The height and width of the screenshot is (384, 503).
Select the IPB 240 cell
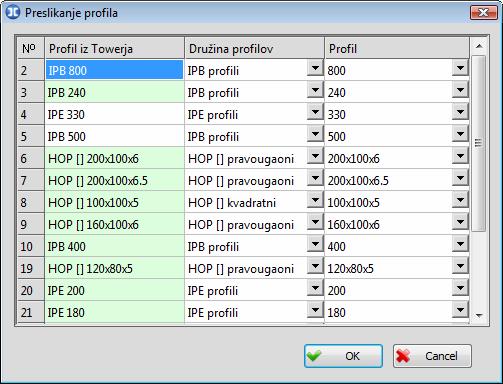114,92
